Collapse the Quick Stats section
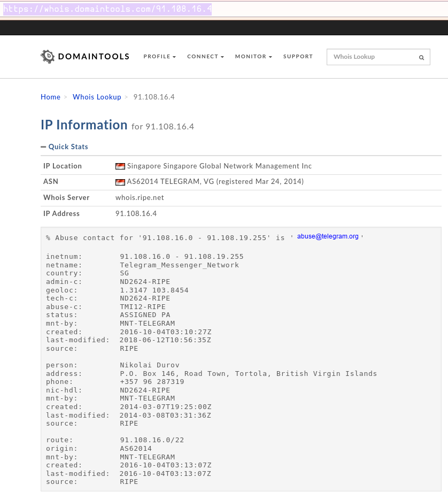 [x=64, y=147]
